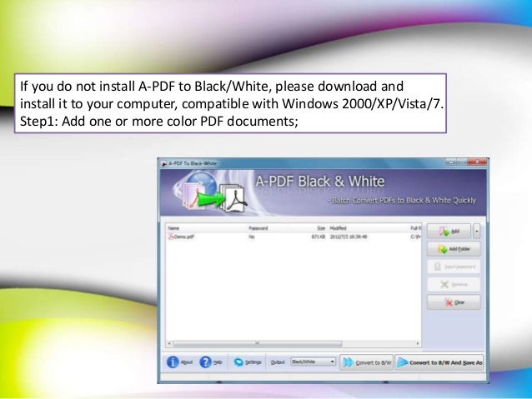This screenshot has width=532, height=399.
Task: Close the A-PDF To Black-White window
Action: [x=477, y=162]
